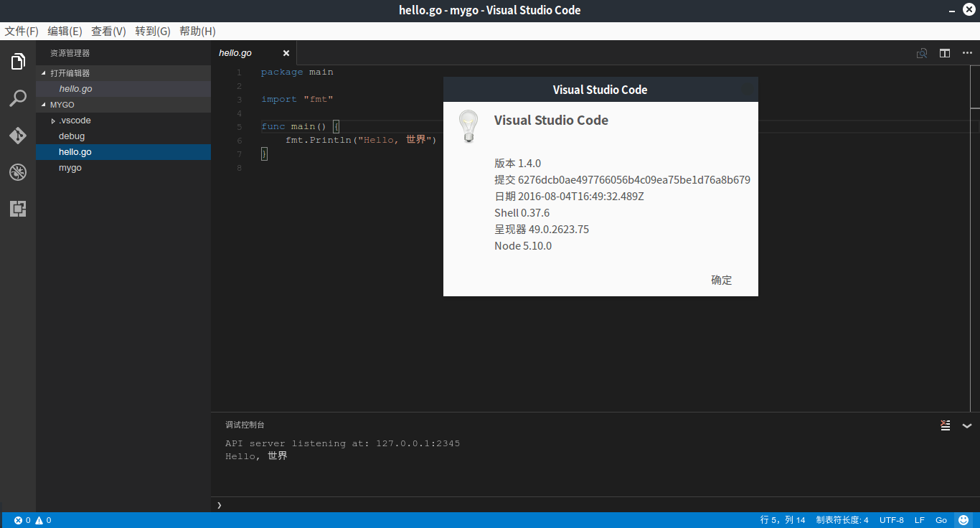Image resolution: width=980 pixels, height=528 pixels.
Task: Select hello.go in the MYGO tree
Action: coord(123,152)
